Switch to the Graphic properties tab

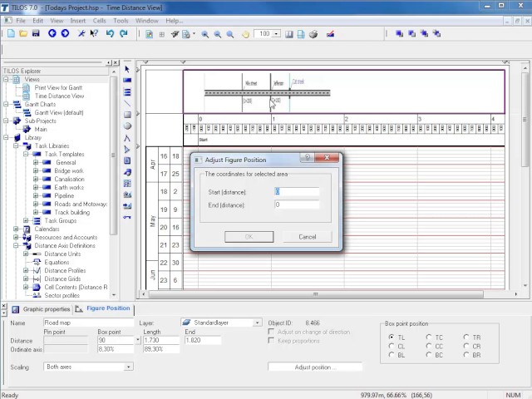(45, 308)
